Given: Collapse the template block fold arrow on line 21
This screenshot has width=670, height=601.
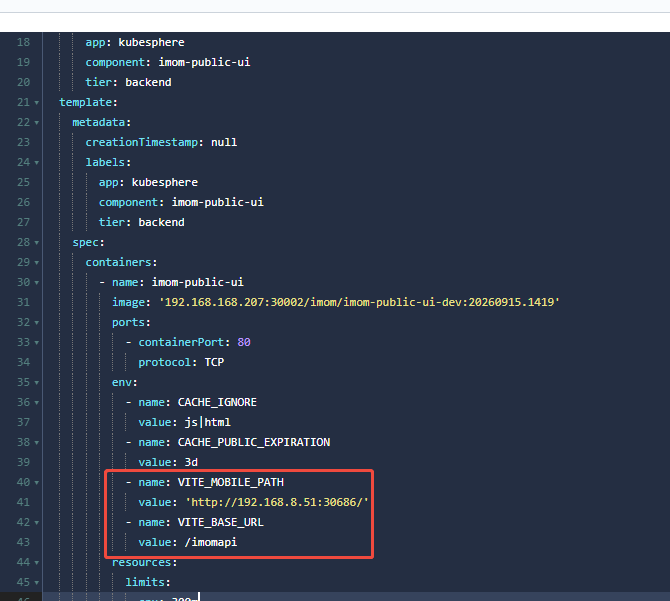Looking at the screenshot, I should point(37,103).
